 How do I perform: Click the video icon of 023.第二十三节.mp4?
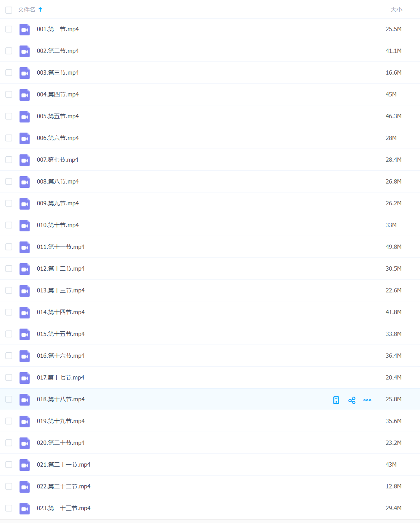click(24, 509)
